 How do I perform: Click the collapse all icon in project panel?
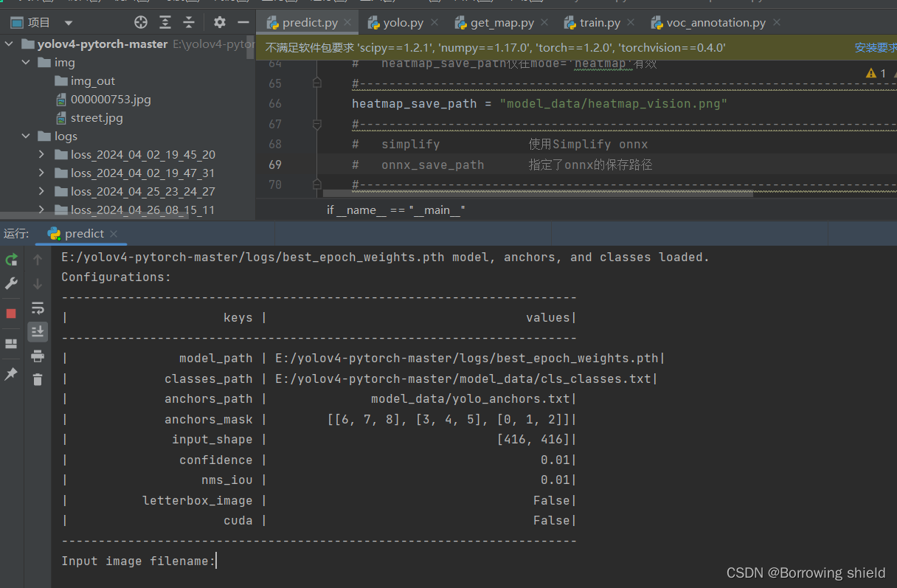(x=190, y=23)
